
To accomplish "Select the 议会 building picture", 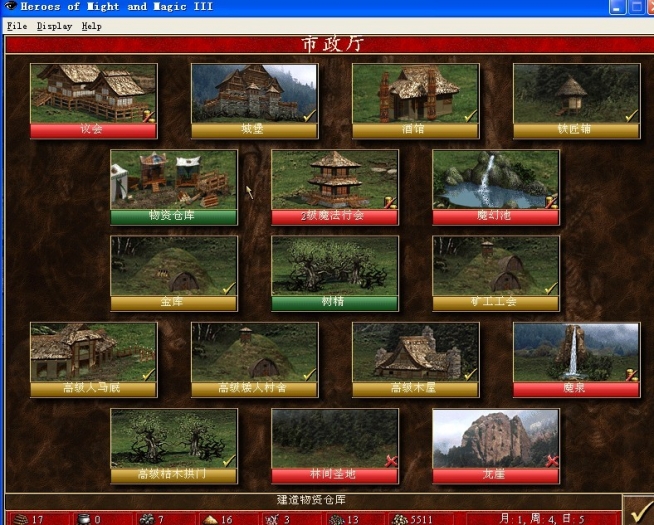I will (94, 94).
